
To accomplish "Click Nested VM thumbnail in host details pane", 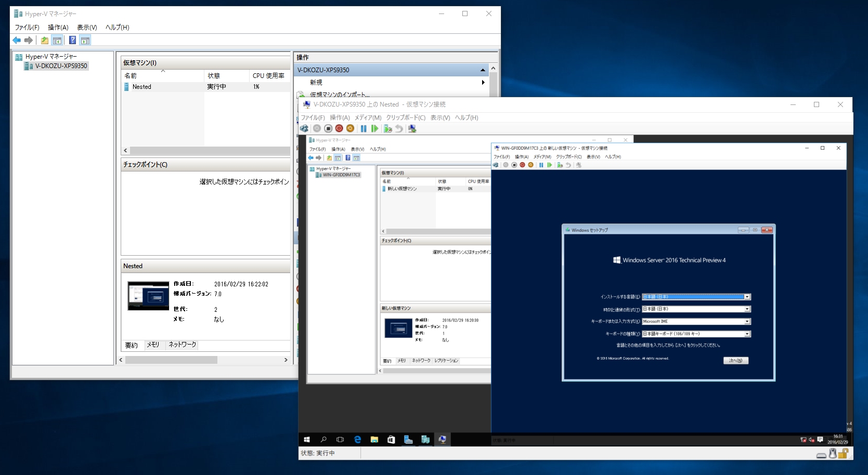I will pos(149,296).
